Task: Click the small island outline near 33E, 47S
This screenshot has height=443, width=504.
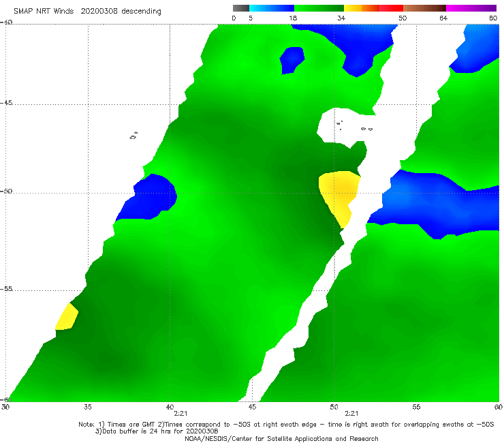Action: pos(133,136)
